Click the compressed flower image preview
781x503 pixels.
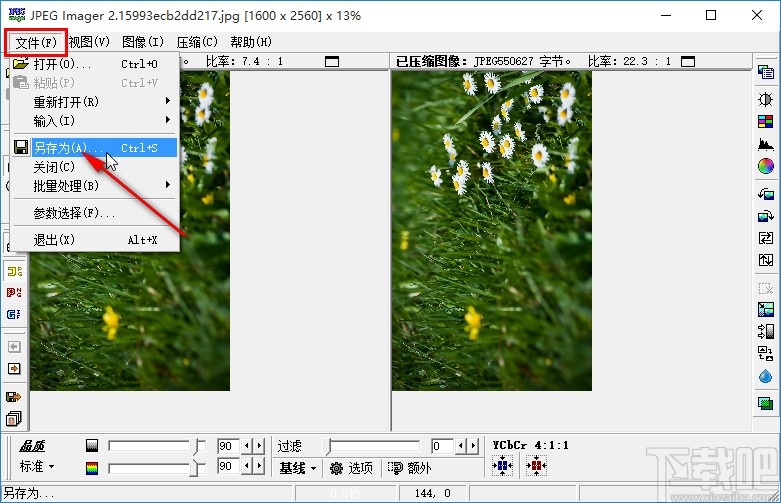pyautogui.click(x=492, y=231)
